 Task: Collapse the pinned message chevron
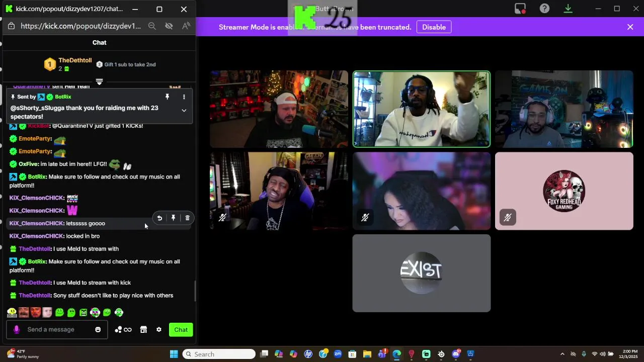[x=184, y=111]
